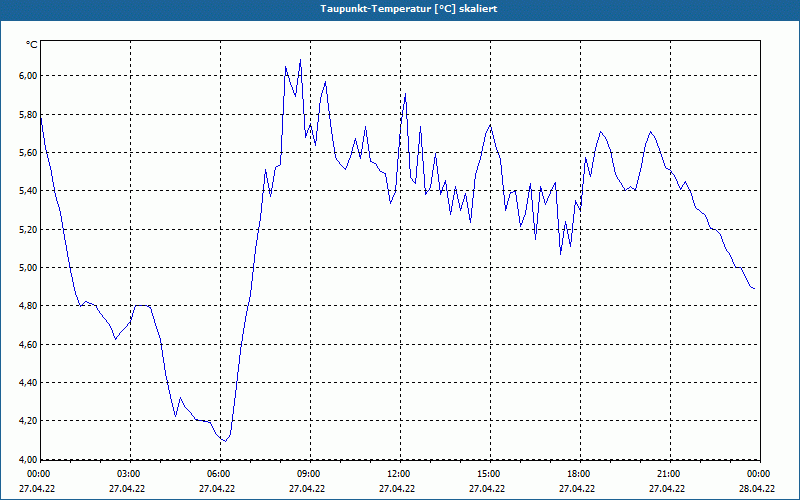Click the Taupunkt-Temperatur [°C] skaliert title
800x500 pixels.
pos(409,9)
